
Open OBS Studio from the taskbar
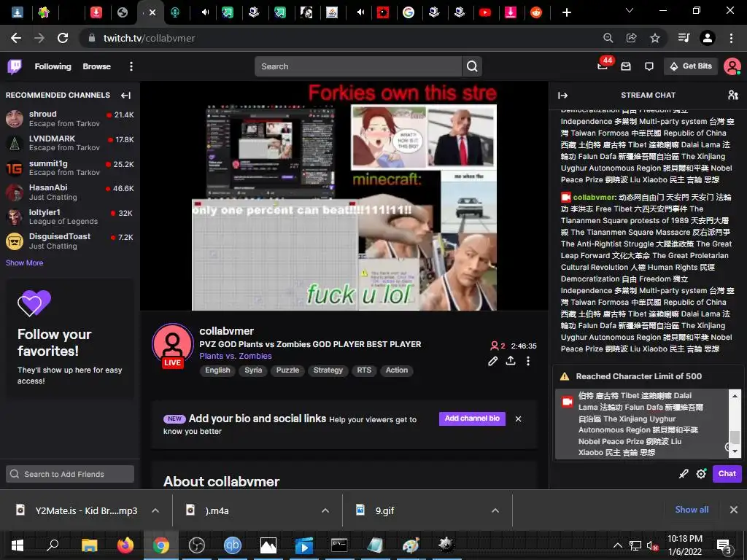coord(197,545)
